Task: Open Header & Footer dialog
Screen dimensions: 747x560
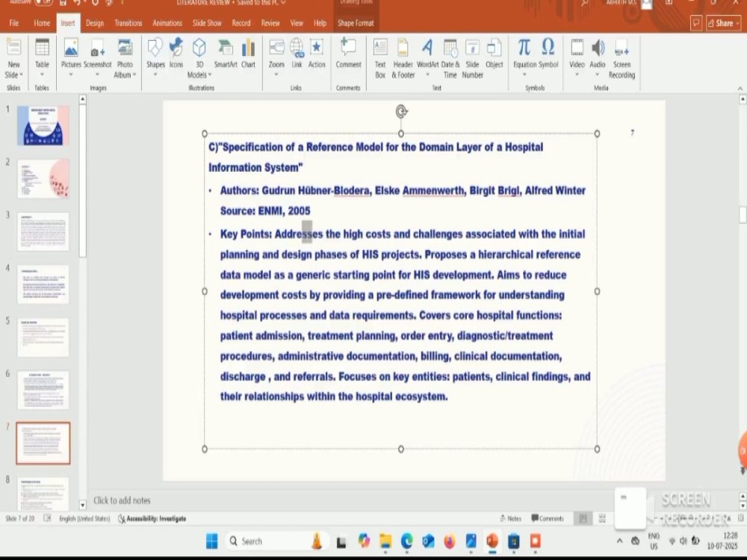Action: (x=403, y=58)
